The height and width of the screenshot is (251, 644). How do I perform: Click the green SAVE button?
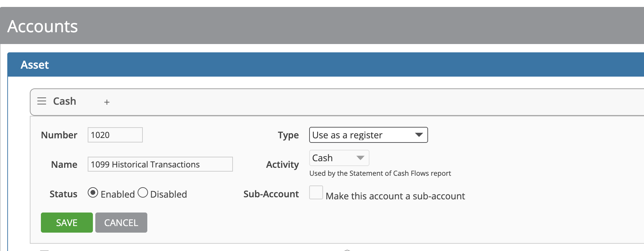coord(67,223)
